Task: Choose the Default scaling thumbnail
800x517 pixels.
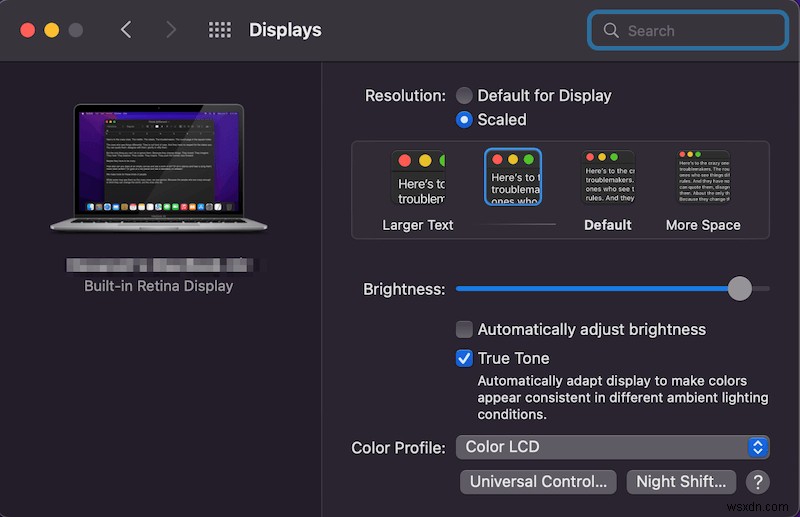Action: 608,177
